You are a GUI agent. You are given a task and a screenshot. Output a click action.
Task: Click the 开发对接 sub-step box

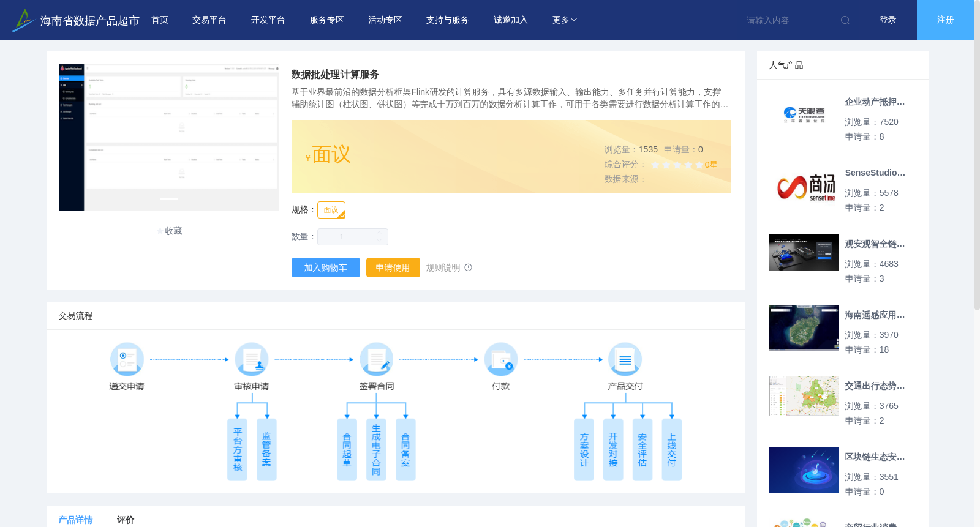coord(613,450)
